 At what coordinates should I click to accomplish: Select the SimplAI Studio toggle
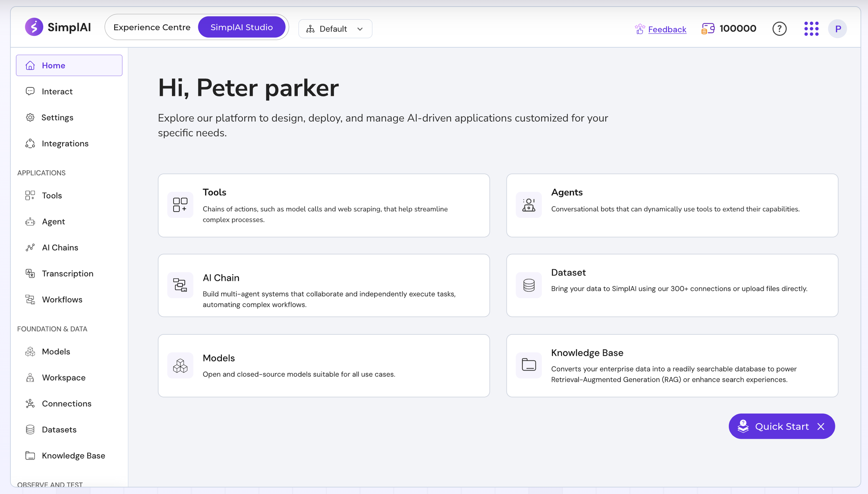(x=241, y=27)
